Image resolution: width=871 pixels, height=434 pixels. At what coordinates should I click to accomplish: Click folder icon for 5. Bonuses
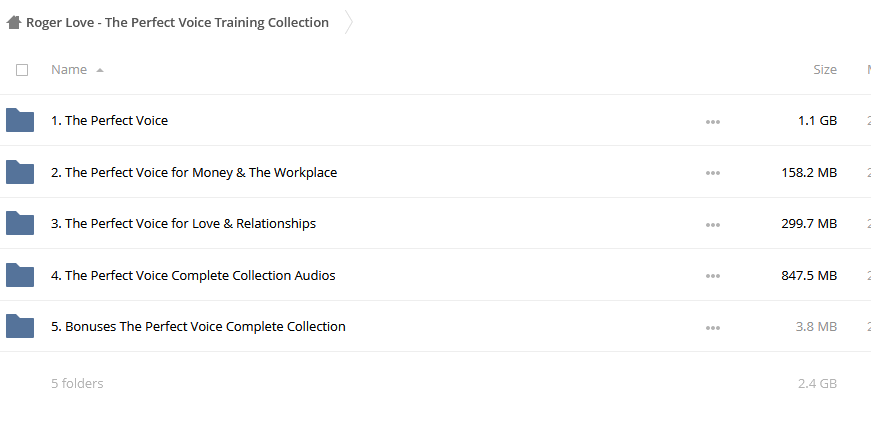click(x=20, y=326)
